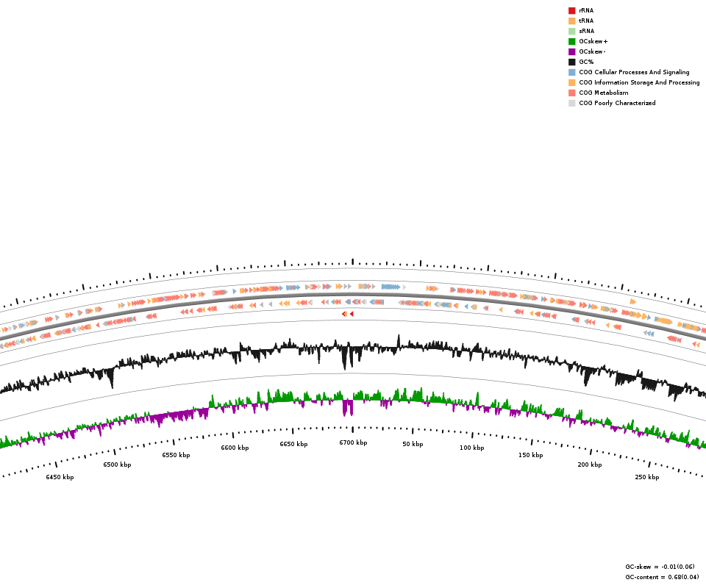Select the purple GCskew- legend swatch
This screenshot has height=588, width=706.
pyautogui.click(x=571, y=52)
